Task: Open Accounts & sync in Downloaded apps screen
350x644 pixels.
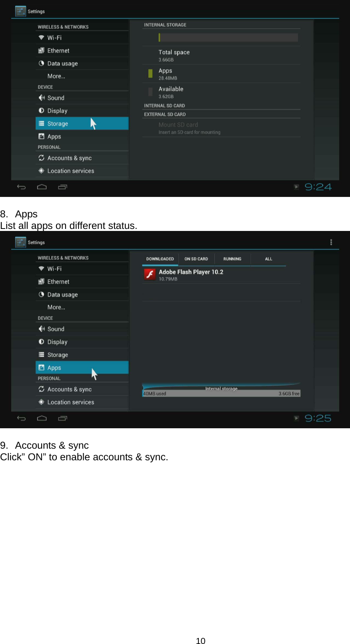Action: (82, 389)
